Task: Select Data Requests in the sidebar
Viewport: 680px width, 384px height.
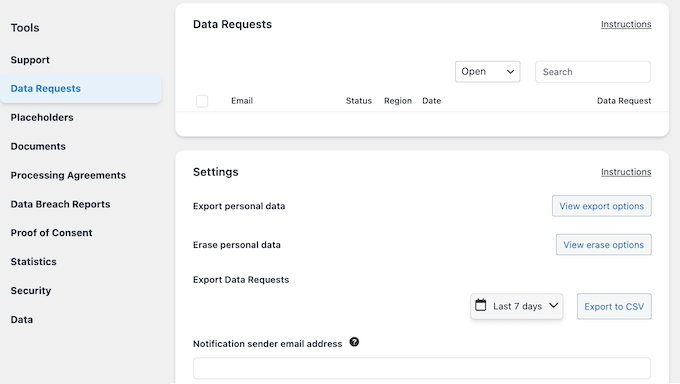Action: 81,89
